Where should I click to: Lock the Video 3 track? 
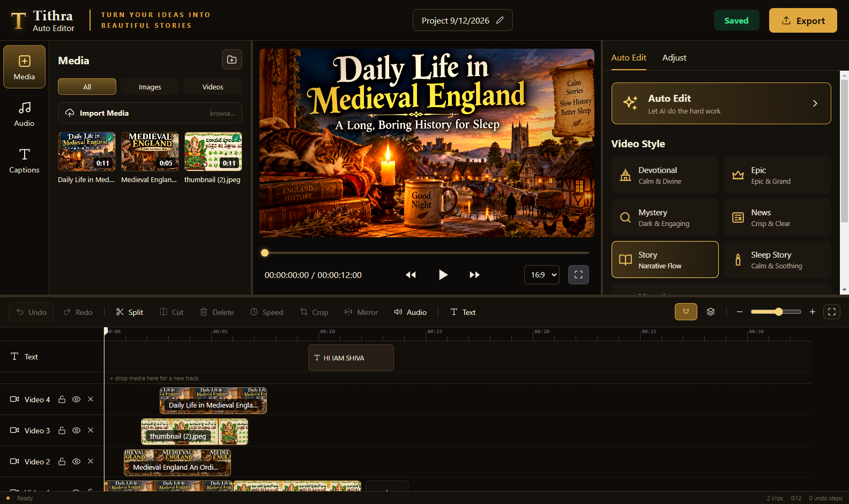pyautogui.click(x=62, y=431)
